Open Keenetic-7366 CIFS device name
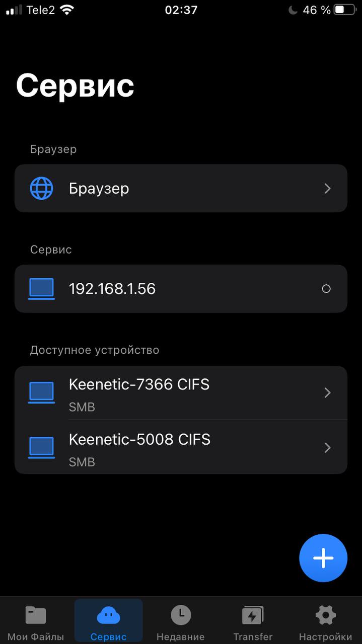Viewport: 362px width, 644px height. [x=139, y=384]
